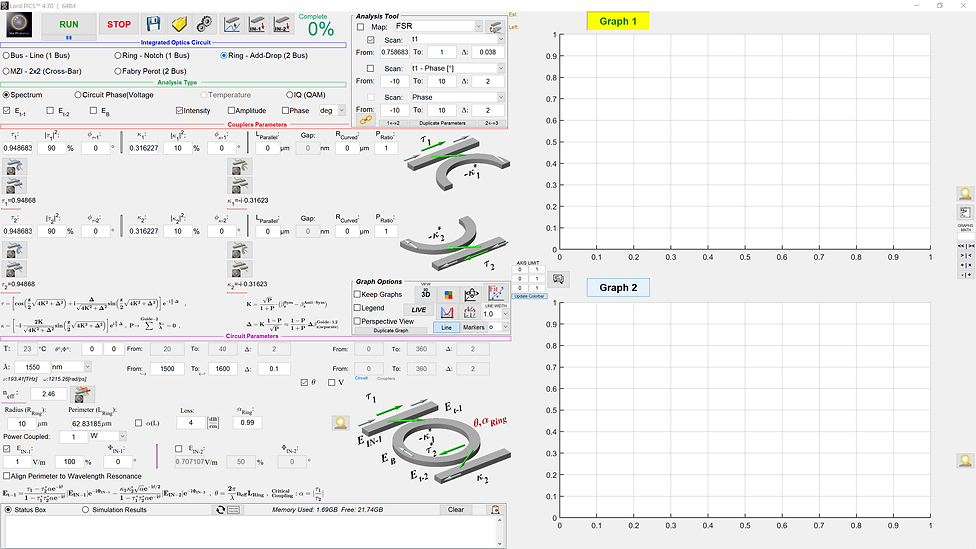This screenshot has width=976, height=549.
Task: Click the curve Fit icon
Action: [x=495, y=293]
